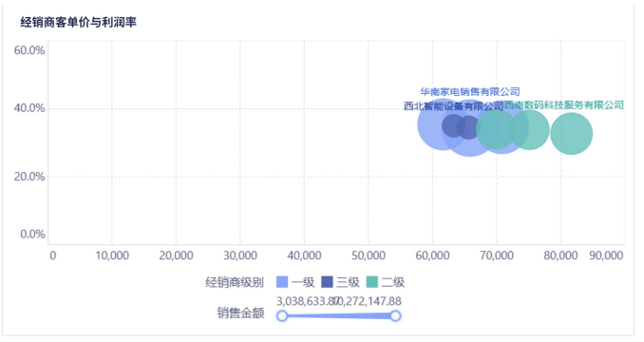Click the teal bubble beyond 80,000
The height and width of the screenshot is (342, 644).
(x=571, y=133)
